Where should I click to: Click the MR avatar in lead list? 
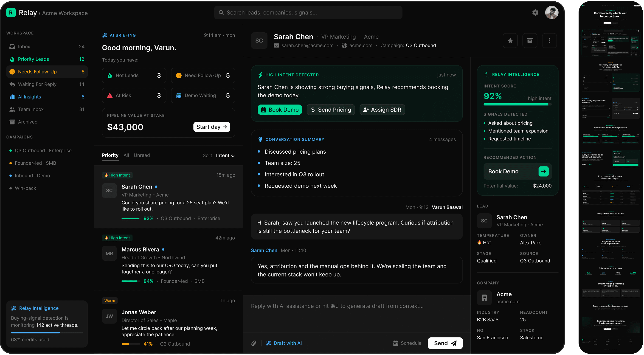click(x=109, y=254)
